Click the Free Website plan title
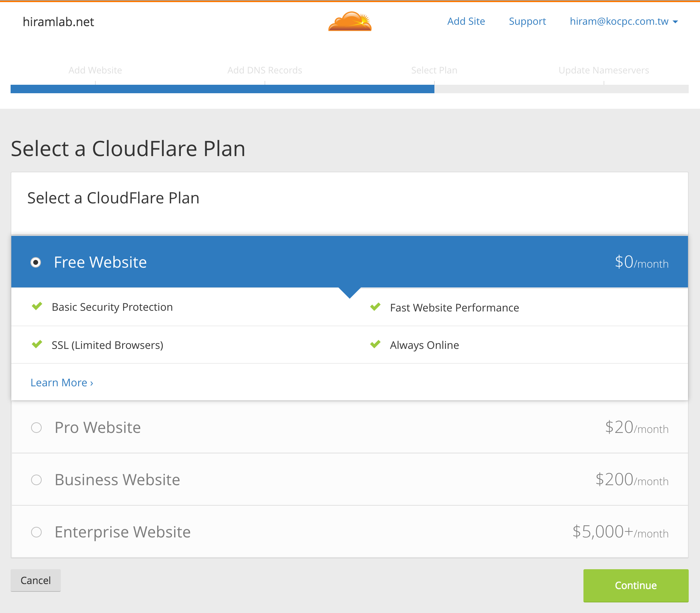Screen dimensions: 700x613 click(x=100, y=262)
